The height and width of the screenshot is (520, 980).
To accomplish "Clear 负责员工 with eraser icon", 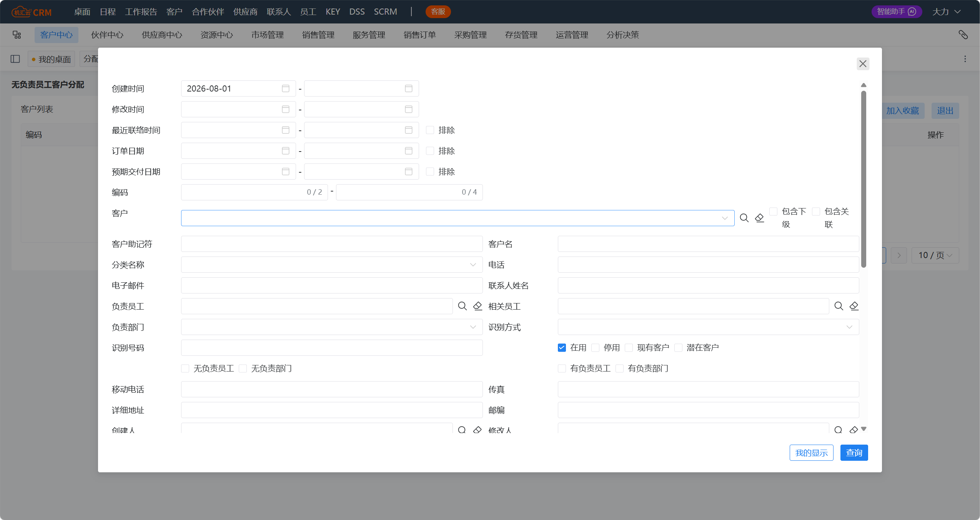I will [478, 306].
